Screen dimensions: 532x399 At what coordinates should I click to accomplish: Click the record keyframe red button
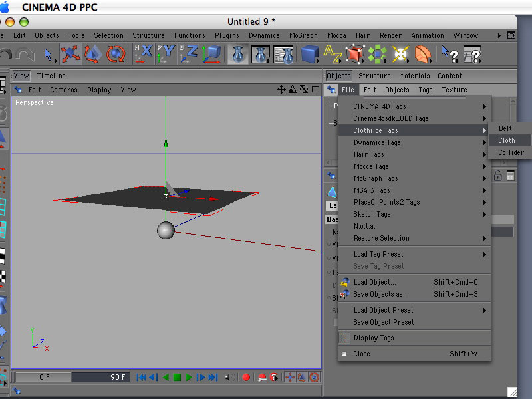pyautogui.click(x=246, y=377)
